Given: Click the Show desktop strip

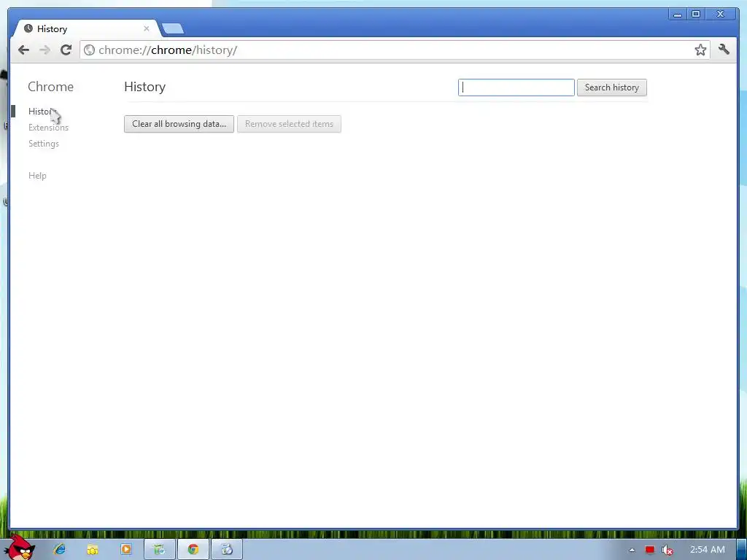Looking at the screenshot, I should pyautogui.click(x=742, y=550).
